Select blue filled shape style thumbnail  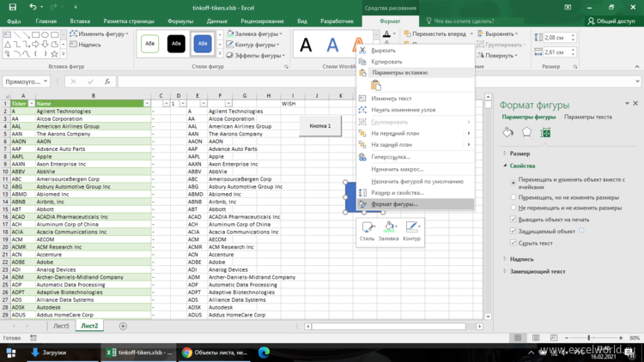pyautogui.click(x=203, y=44)
